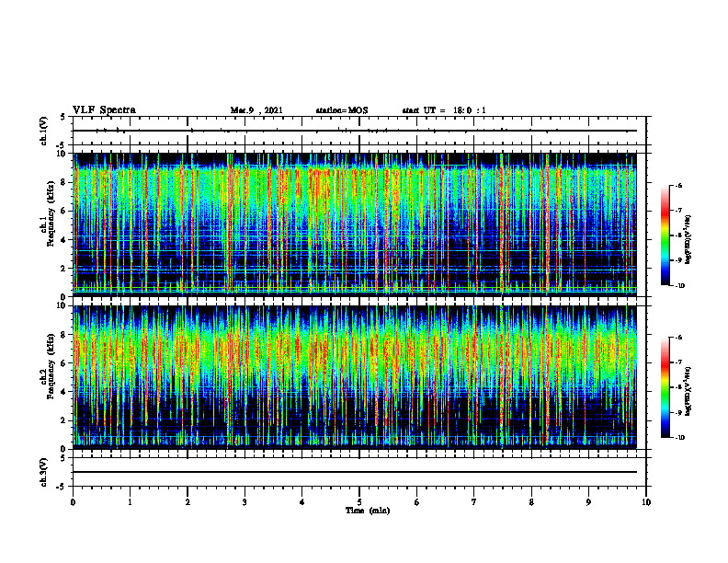Click the "2" frequency tick of ch.1 spectrogram

[x=64, y=268]
